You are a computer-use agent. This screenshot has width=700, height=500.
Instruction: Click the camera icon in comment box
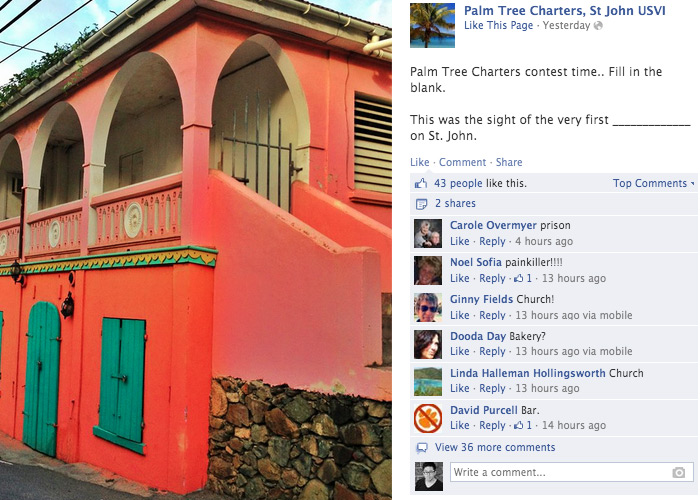(x=679, y=472)
